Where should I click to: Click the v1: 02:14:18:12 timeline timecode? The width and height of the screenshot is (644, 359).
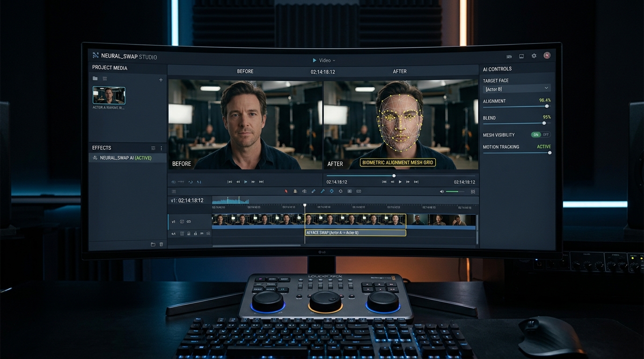point(187,201)
